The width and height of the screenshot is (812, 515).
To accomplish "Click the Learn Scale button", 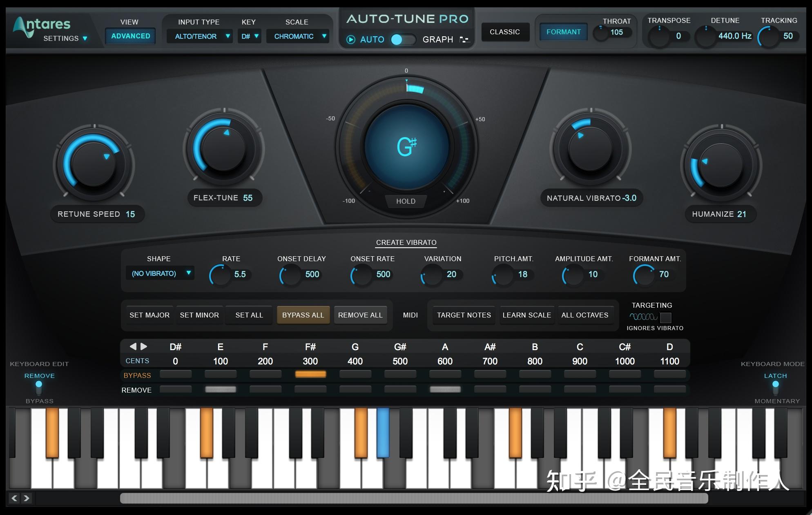I will click(526, 315).
